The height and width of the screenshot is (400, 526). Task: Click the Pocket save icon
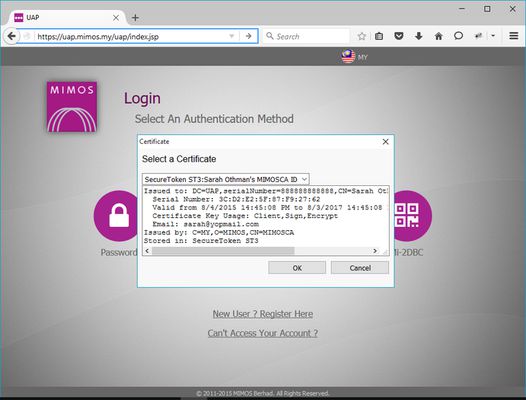[399, 36]
